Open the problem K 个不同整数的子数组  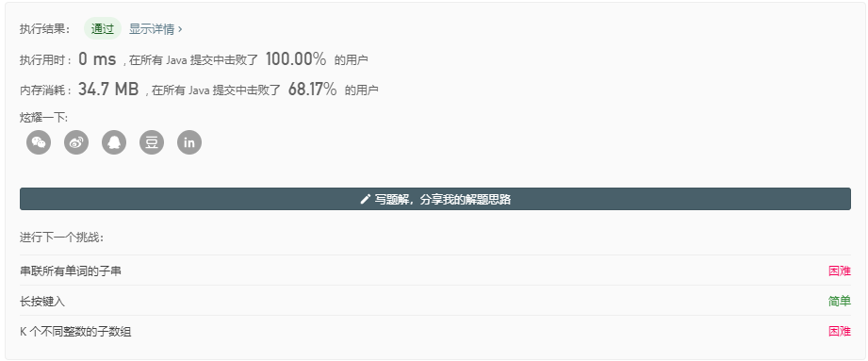(x=75, y=332)
